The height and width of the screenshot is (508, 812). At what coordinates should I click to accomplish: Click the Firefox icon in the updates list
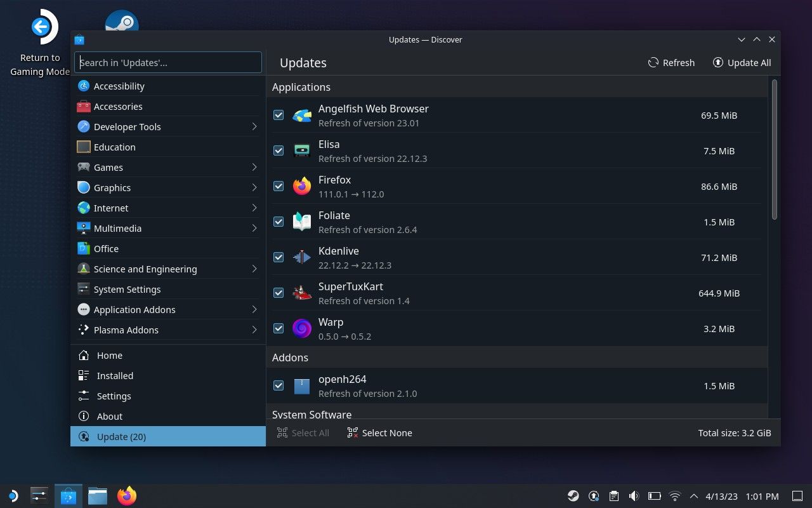(302, 187)
